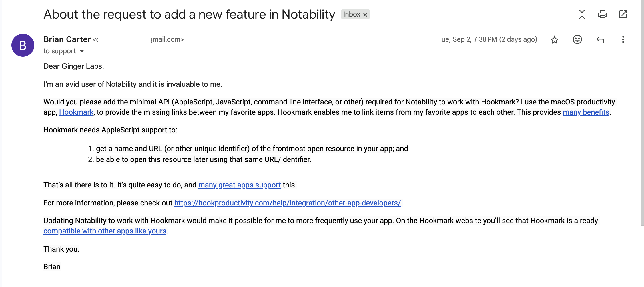Click the sender name Brian Carter
Viewport: 644px width, 287px height.
tap(67, 39)
